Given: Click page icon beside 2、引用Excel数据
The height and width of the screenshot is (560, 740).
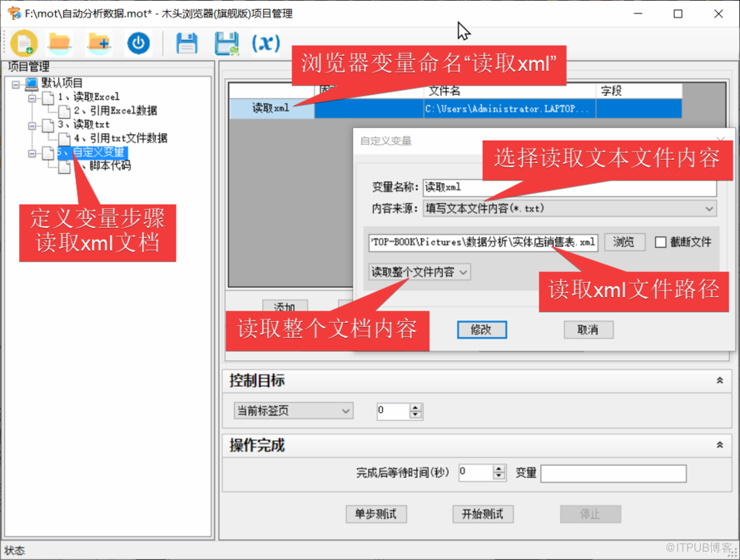Looking at the screenshot, I should [65, 112].
